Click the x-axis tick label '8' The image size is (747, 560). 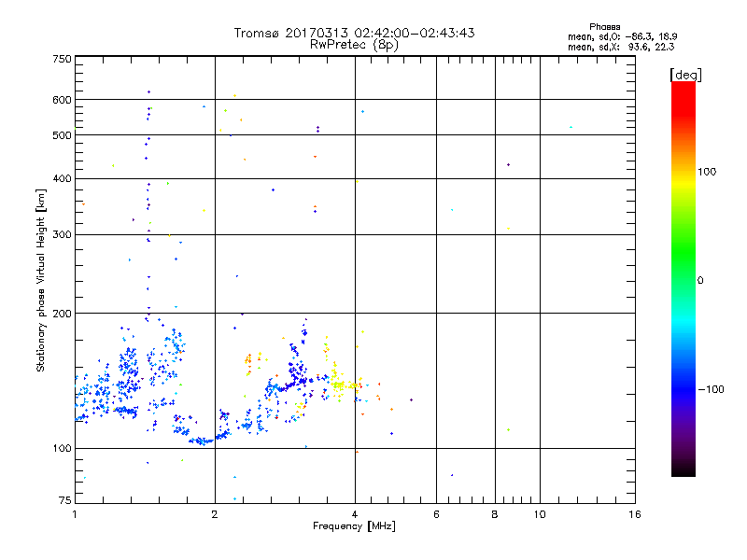pyautogui.click(x=495, y=514)
